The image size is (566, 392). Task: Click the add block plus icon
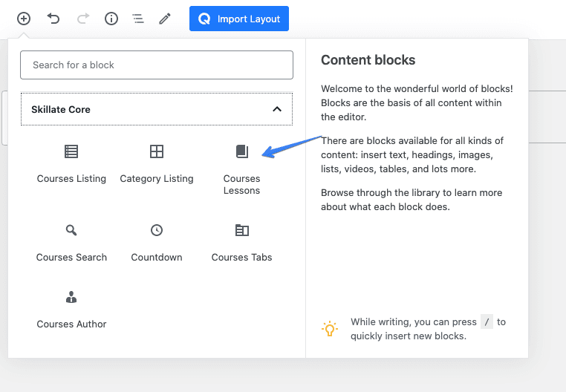[24, 19]
